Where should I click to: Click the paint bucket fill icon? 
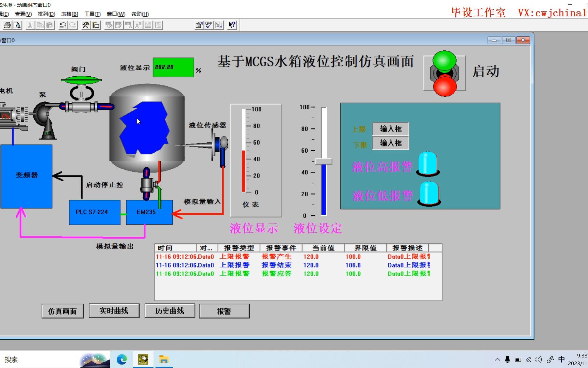[x=109, y=25]
